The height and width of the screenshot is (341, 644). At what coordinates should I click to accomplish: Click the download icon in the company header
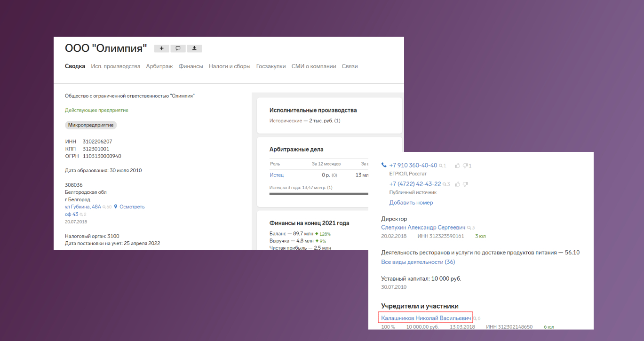(x=194, y=48)
